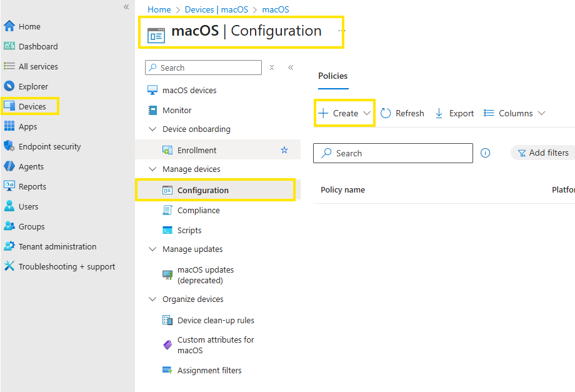Collapse the Organize devices section
This screenshot has width=575, height=392.
coord(152,299)
